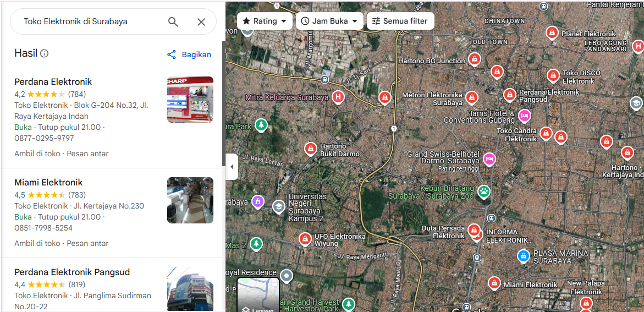The image size is (644, 312).
Task: Click the Jl. Panglima Sudirman address text
Action: pyautogui.click(x=113, y=295)
